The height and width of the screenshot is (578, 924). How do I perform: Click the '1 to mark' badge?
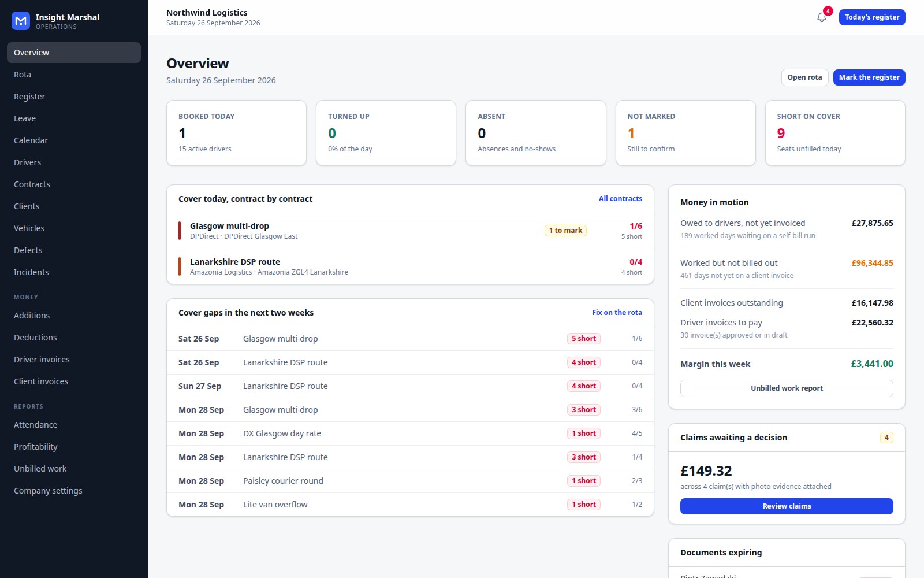pyautogui.click(x=565, y=231)
